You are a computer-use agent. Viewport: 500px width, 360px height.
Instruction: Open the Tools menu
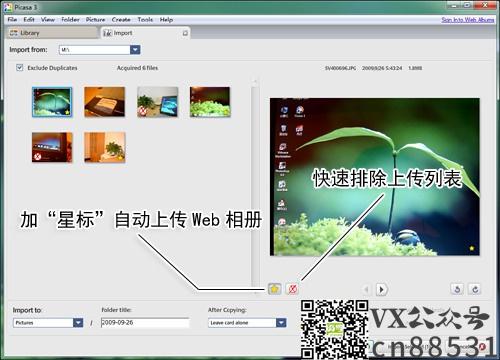pos(145,20)
